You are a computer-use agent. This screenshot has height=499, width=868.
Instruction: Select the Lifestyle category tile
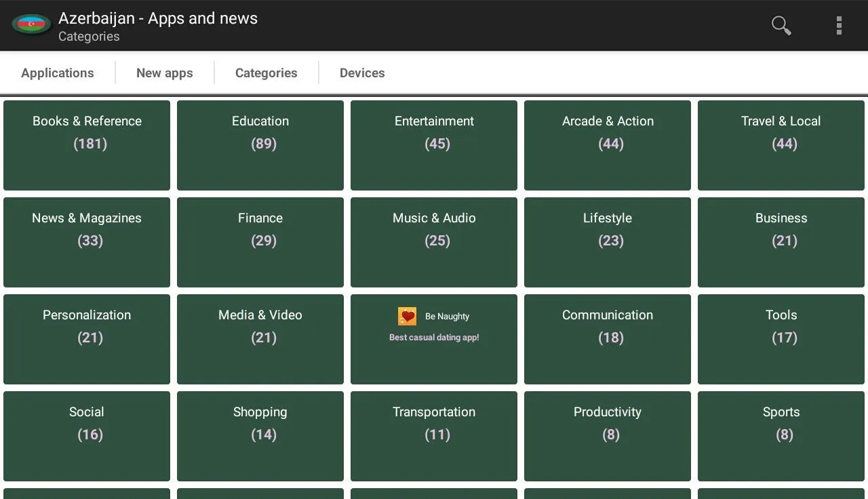(608, 242)
